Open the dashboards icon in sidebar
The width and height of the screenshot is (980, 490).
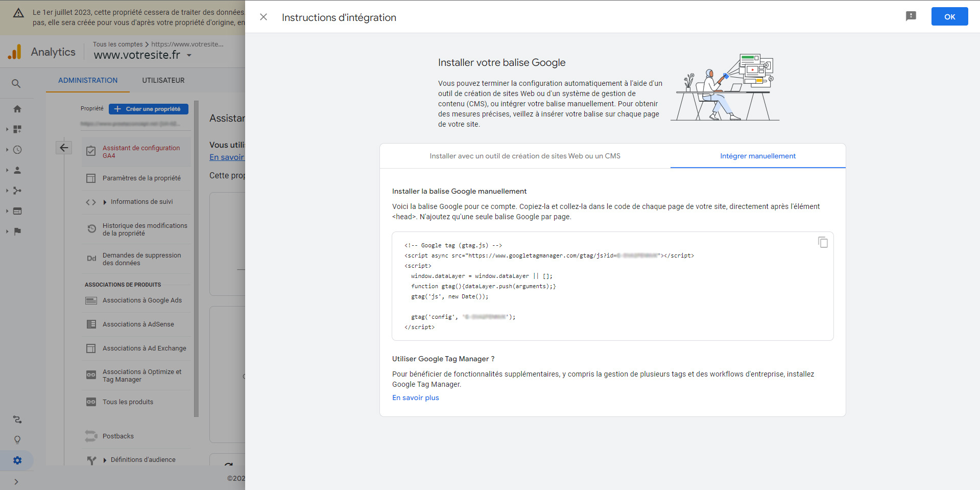coord(17,129)
